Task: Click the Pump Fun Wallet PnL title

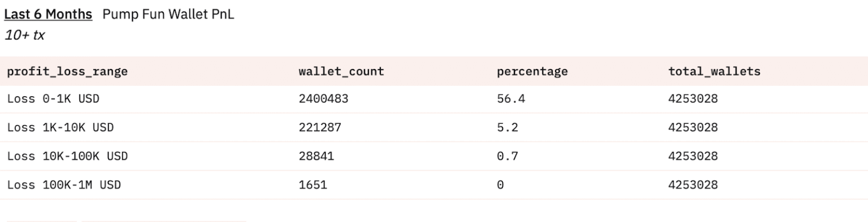Action: [168, 15]
